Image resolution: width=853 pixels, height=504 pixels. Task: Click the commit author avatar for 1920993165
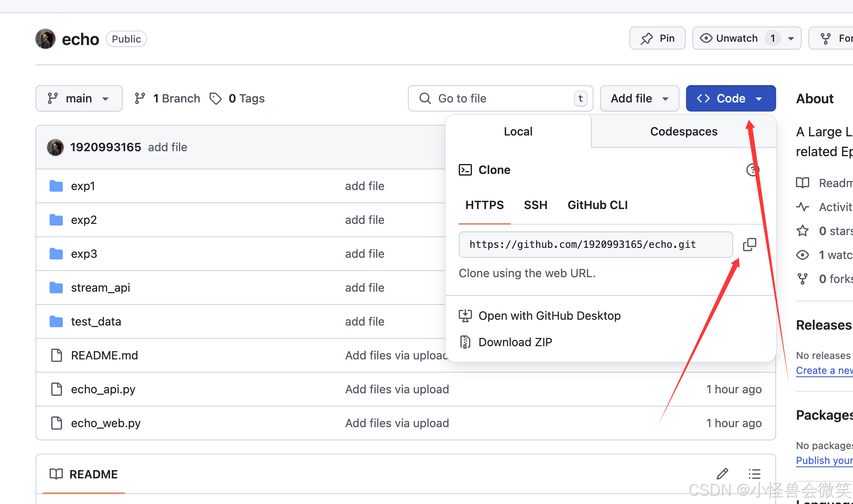(x=55, y=147)
